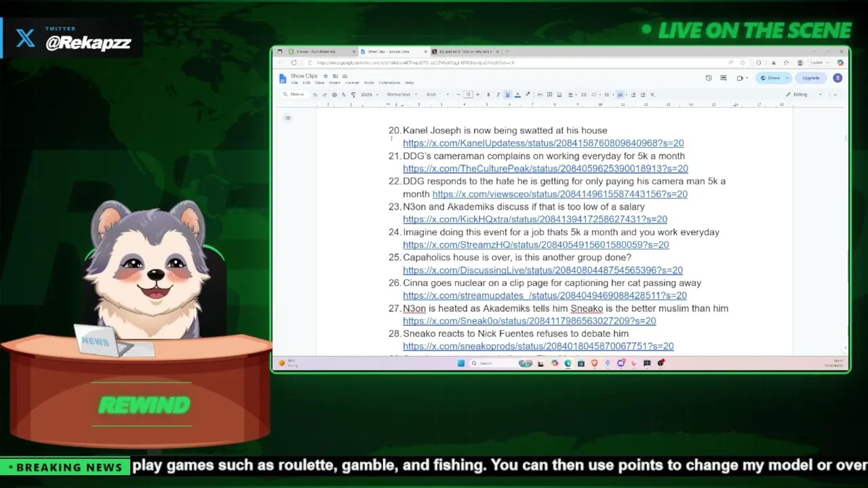This screenshot has height=488, width=868.
Task: Click the Upgrade button
Action: (811, 78)
